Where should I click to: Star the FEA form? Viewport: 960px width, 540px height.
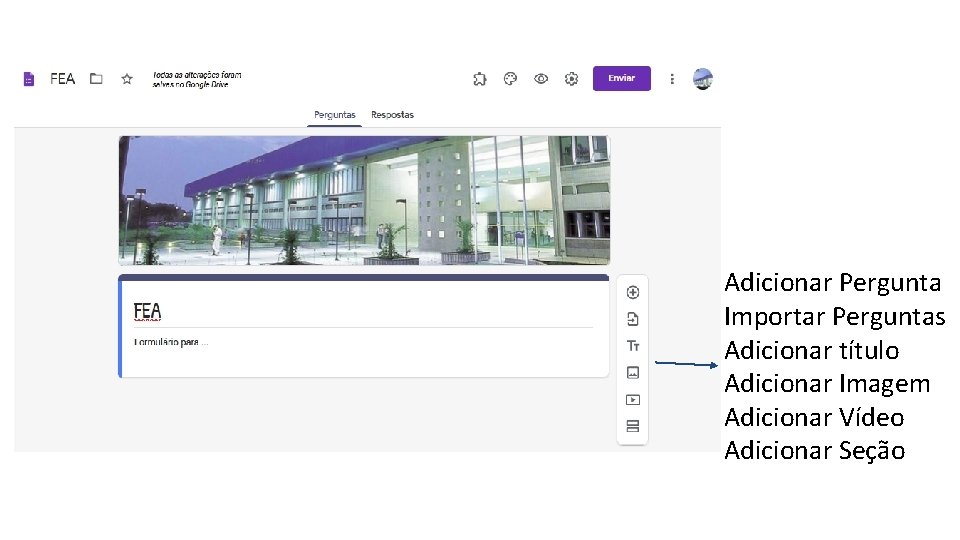point(127,78)
